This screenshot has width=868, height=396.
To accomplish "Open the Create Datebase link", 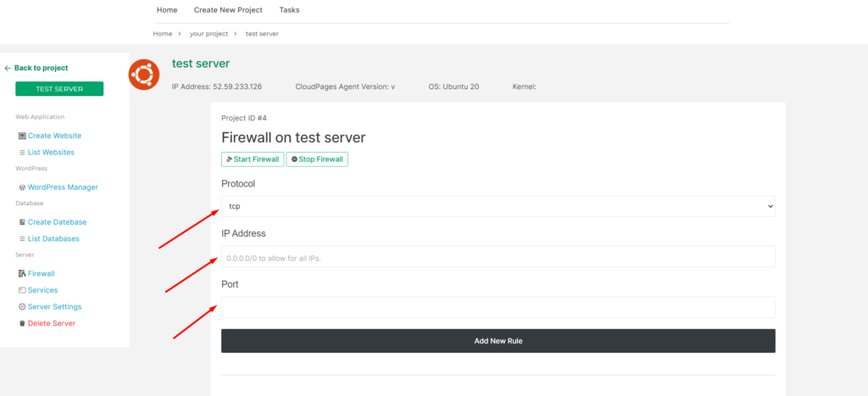I will coord(58,222).
